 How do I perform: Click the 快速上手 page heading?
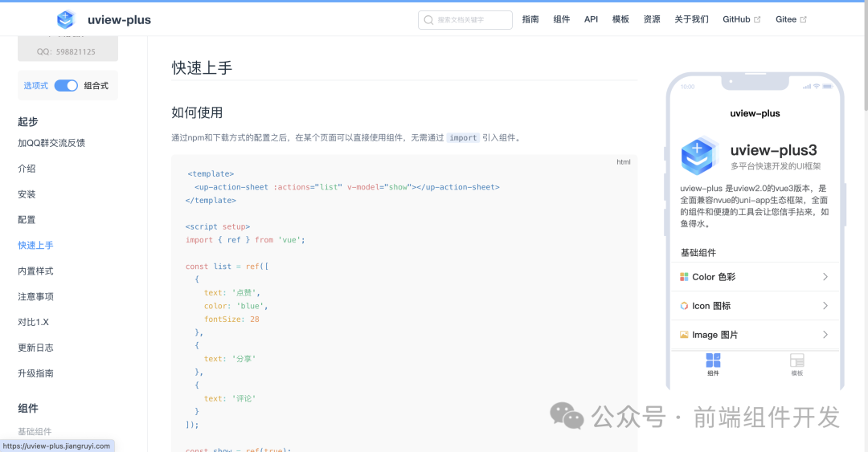202,68
